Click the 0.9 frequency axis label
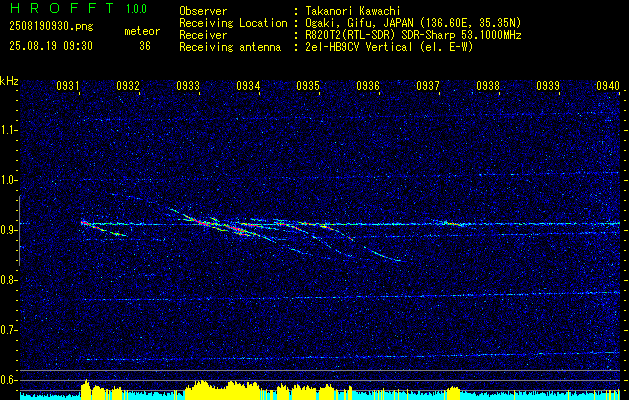The height and width of the screenshot is (400, 629). tap(9, 230)
